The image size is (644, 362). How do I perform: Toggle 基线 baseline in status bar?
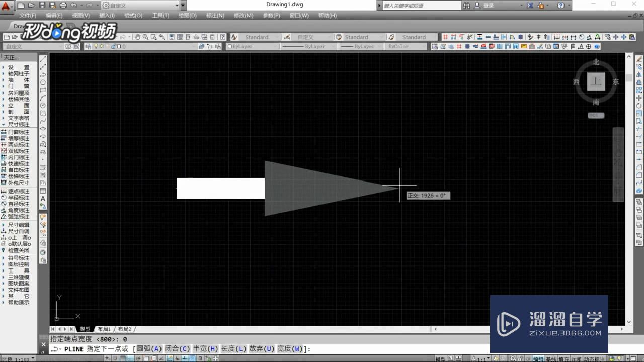[551, 359]
